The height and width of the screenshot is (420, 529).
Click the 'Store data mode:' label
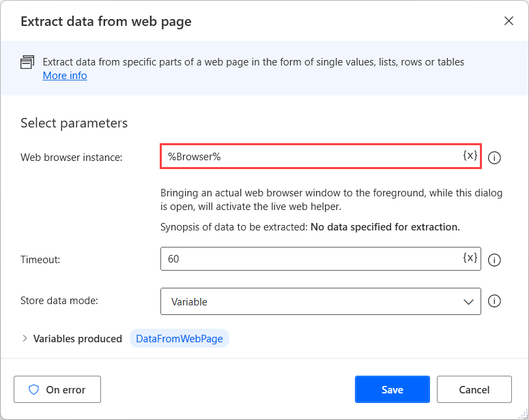[x=59, y=300]
